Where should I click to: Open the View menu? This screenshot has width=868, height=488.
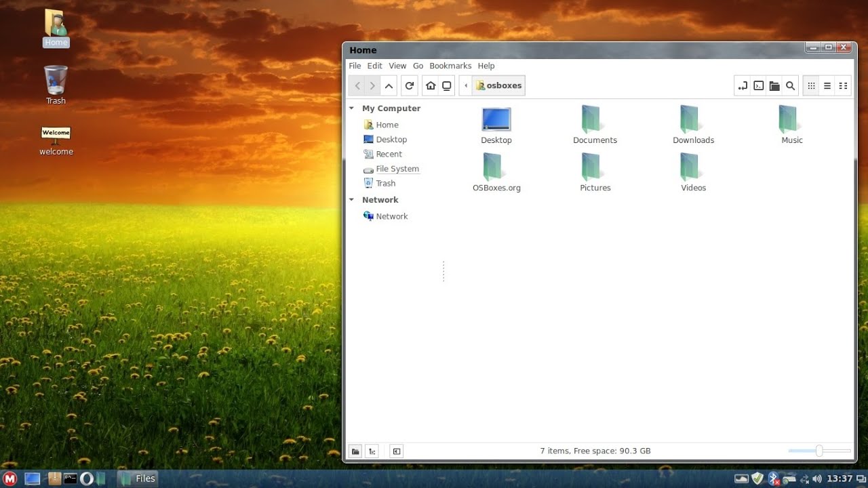point(397,66)
